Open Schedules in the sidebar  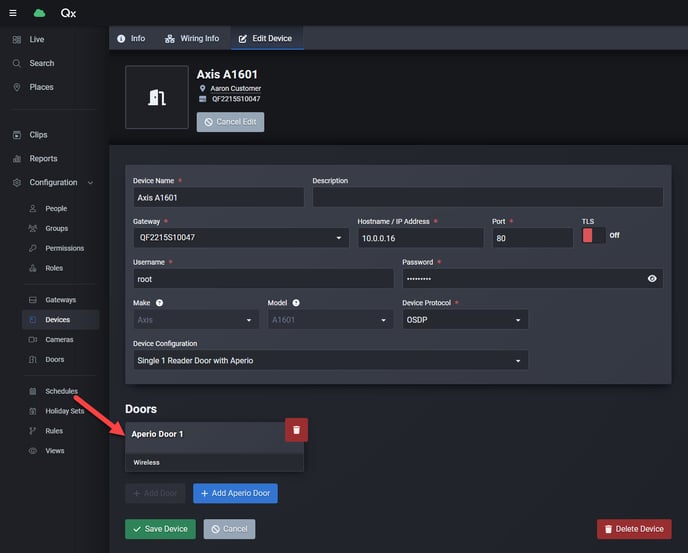(x=61, y=391)
